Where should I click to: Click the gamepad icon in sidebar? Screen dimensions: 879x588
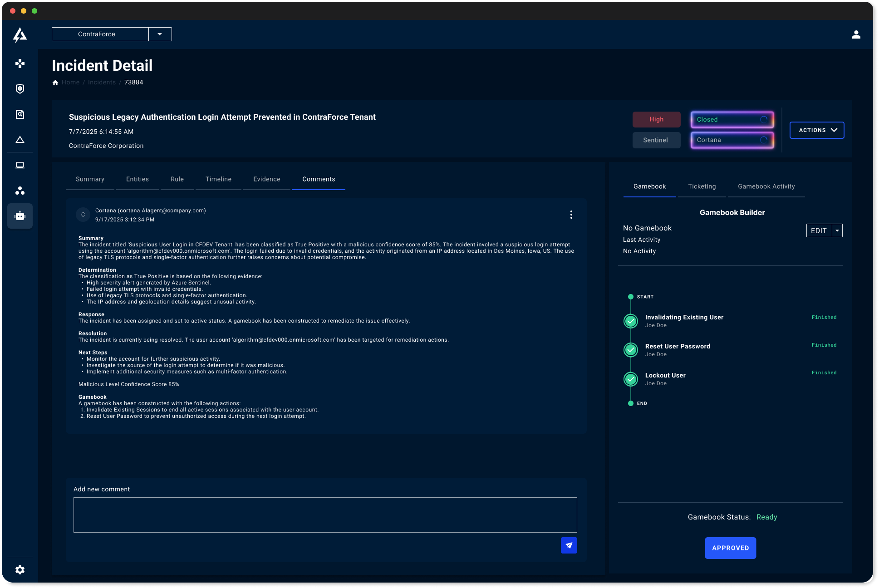tap(20, 64)
